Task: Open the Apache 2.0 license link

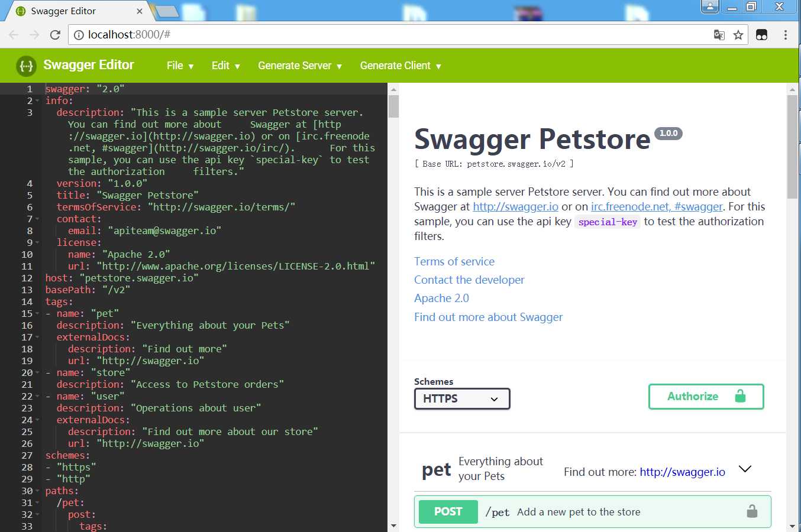Action: [x=441, y=298]
